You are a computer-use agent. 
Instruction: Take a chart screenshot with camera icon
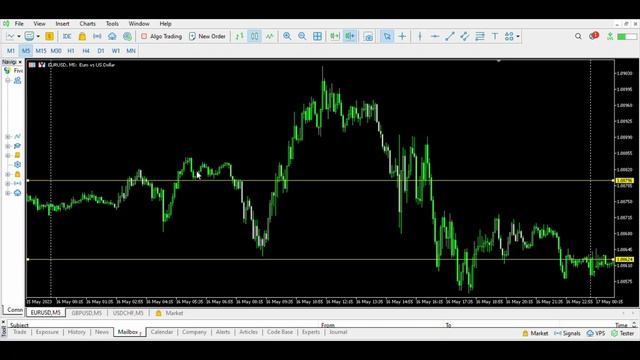pos(368,36)
